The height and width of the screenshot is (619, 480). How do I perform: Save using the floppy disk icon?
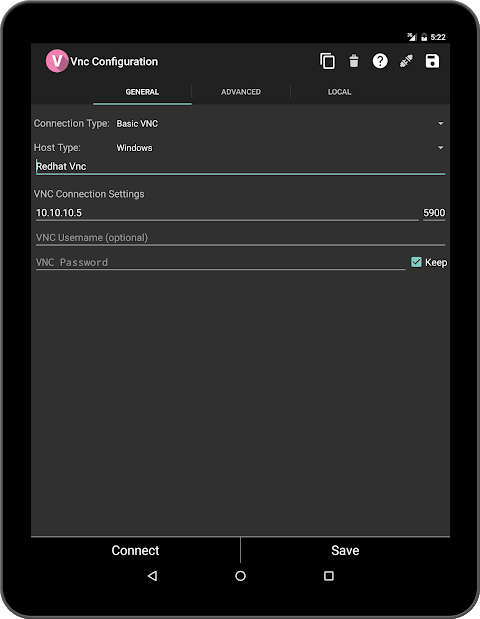[x=432, y=61]
